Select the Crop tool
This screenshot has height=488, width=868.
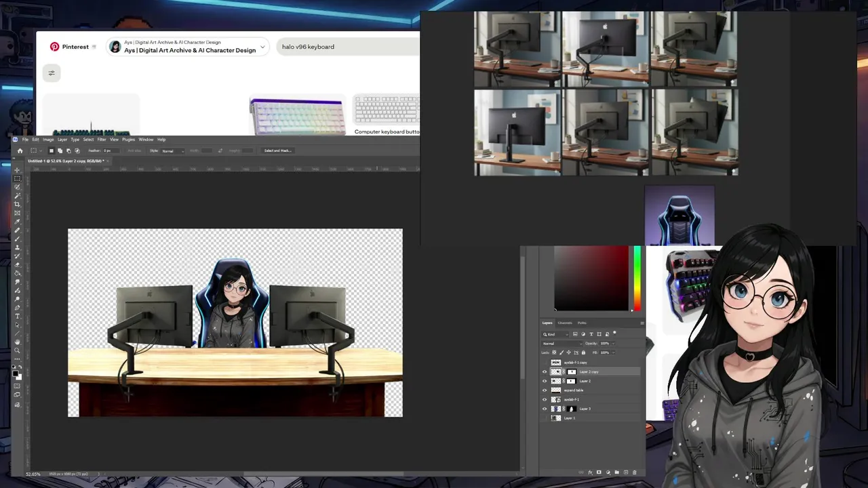17,204
